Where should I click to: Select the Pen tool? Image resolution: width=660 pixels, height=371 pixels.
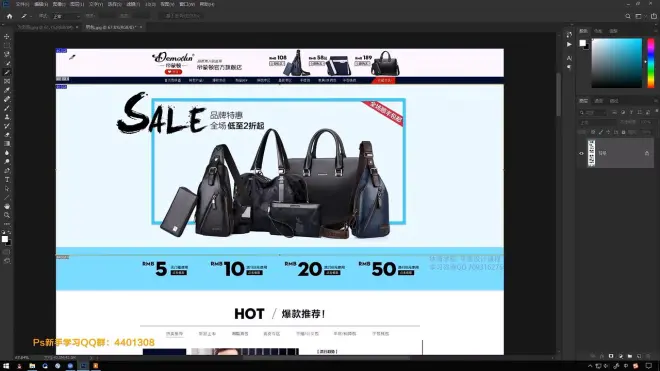click(7, 171)
